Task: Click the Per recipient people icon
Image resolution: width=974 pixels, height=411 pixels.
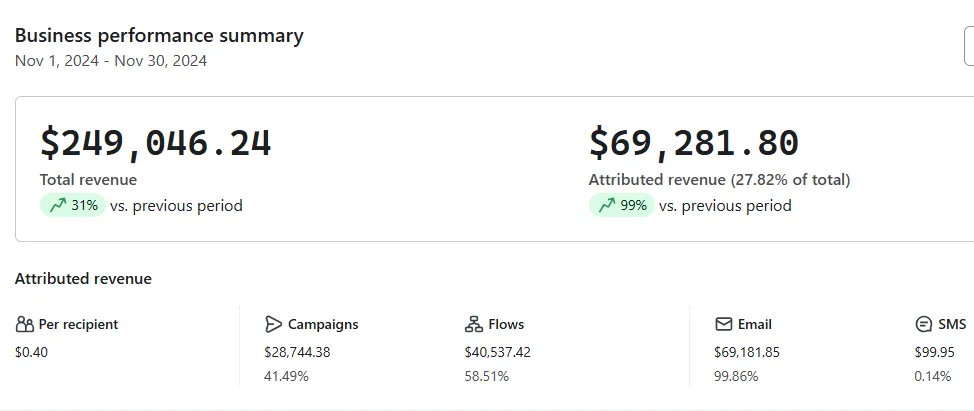Action: (25, 325)
